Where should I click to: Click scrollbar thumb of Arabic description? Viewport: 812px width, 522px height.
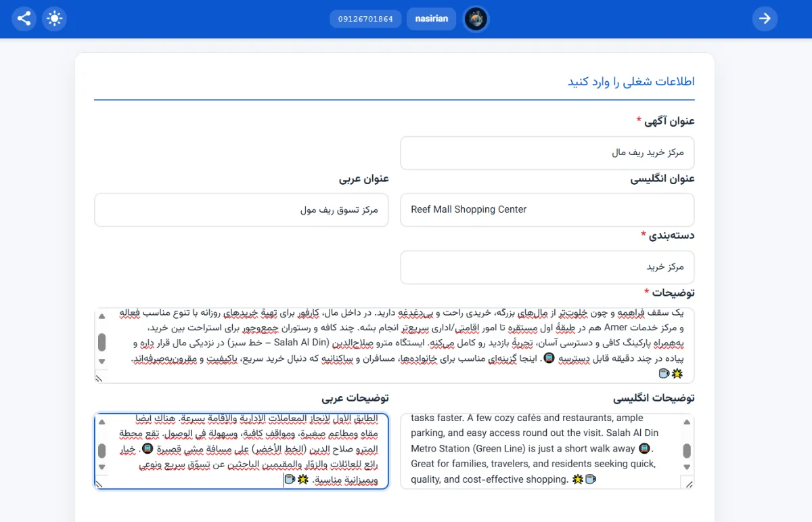point(101,451)
